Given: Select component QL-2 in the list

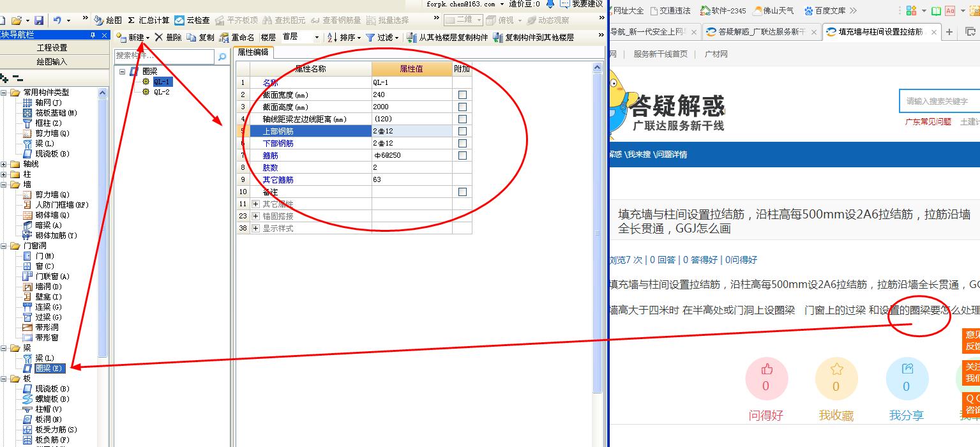Looking at the screenshot, I should tap(162, 92).
